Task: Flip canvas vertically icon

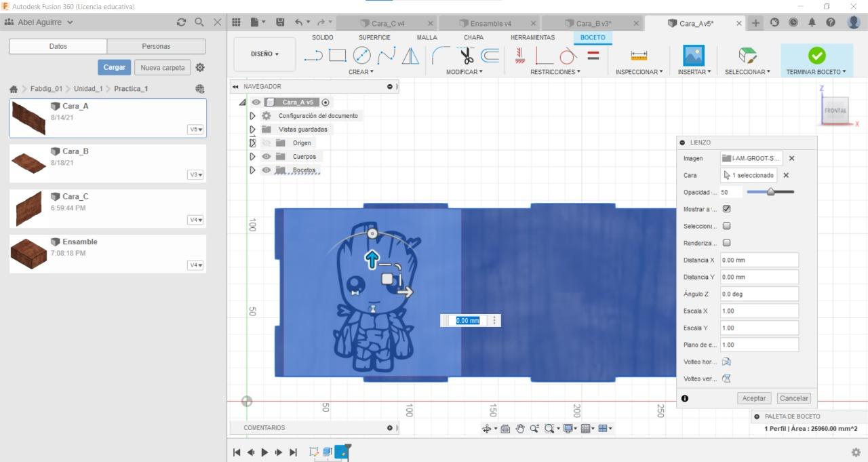Action: click(x=726, y=379)
